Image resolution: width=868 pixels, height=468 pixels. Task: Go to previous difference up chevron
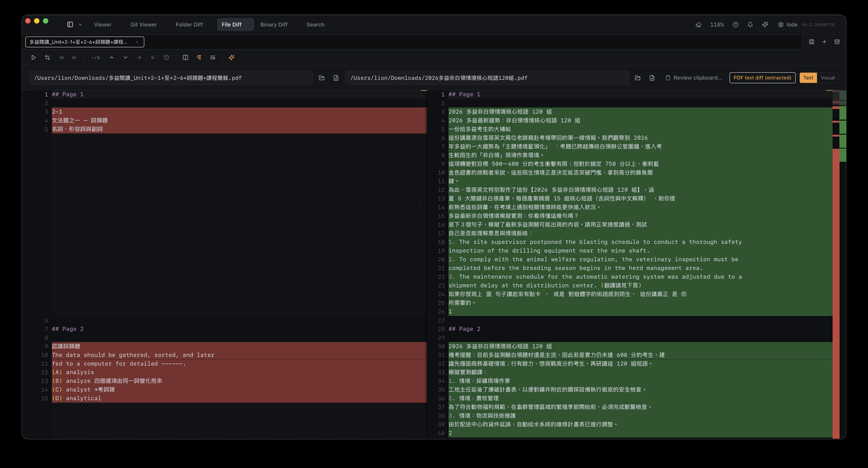[x=112, y=57]
